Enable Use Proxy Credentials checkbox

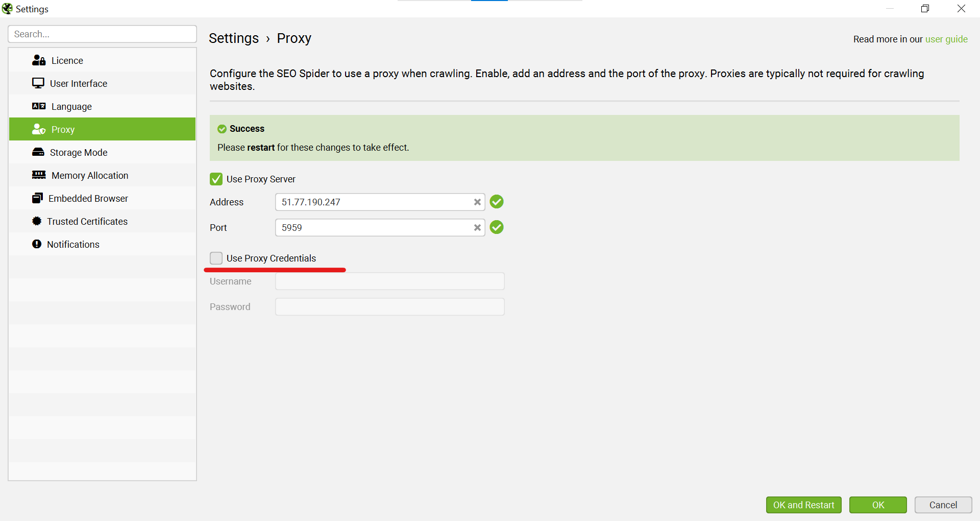click(216, 258)
